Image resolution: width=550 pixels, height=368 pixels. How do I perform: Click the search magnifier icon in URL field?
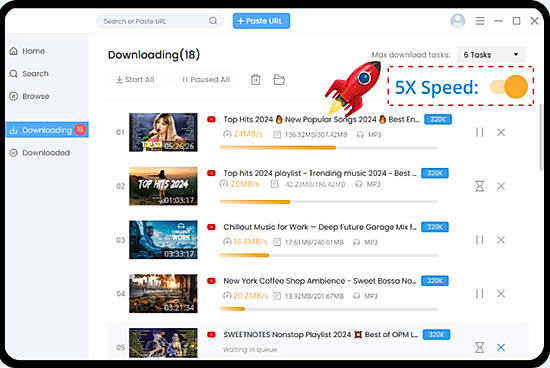pos(213,21)
